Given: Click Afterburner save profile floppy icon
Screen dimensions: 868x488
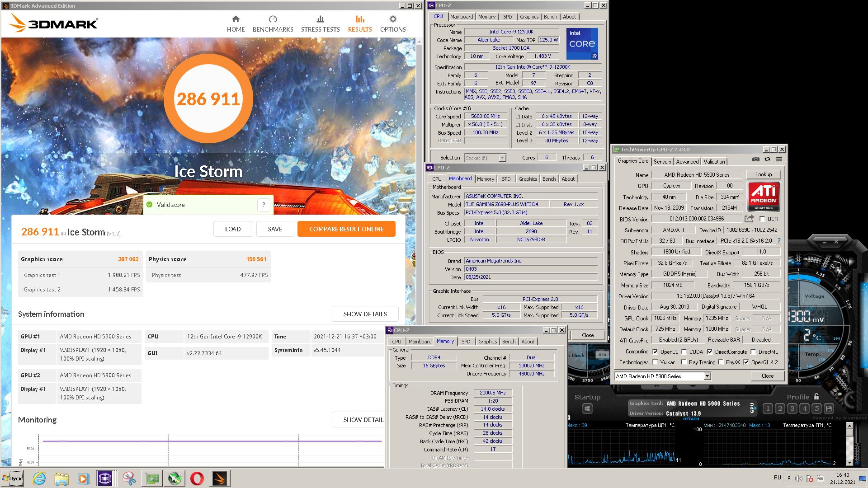Looking at the screenshot, I should [x=829, y=408].
